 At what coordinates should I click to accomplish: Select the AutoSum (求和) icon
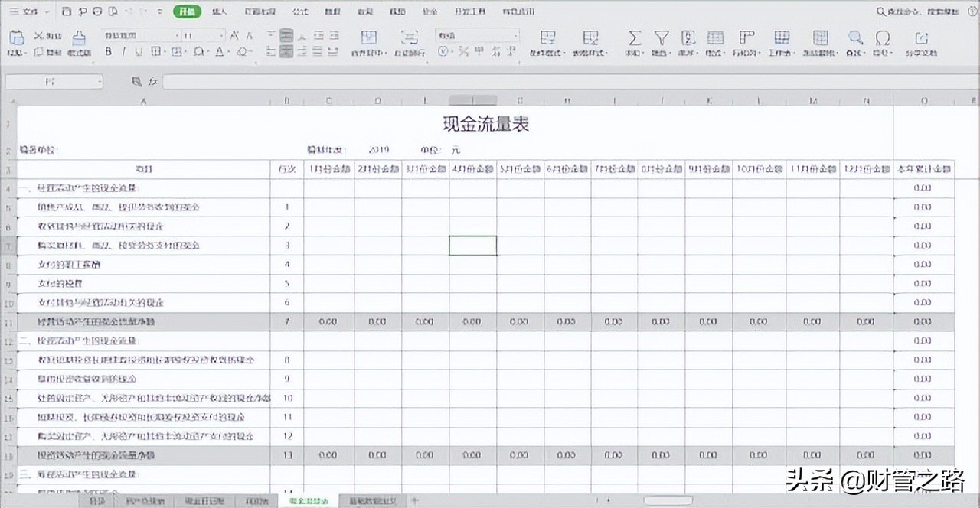[635, 37]
